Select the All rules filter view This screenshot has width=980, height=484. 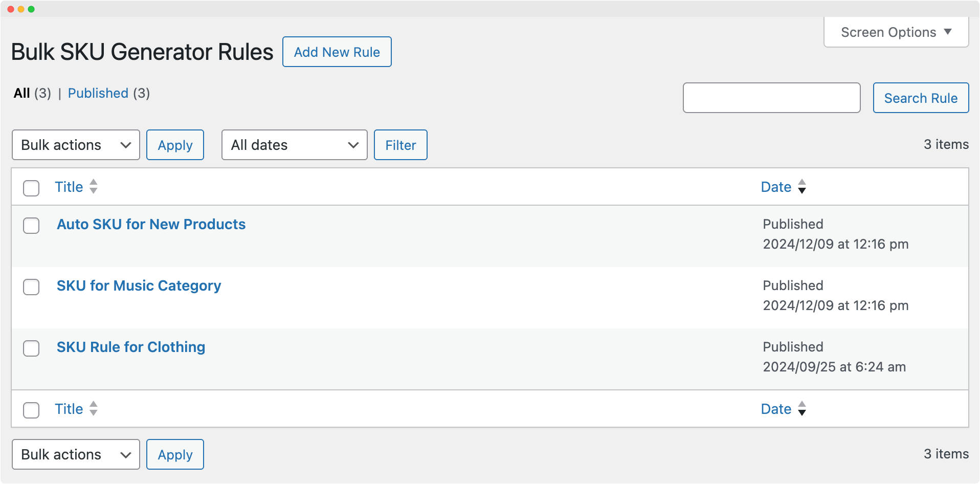(21, 93)
